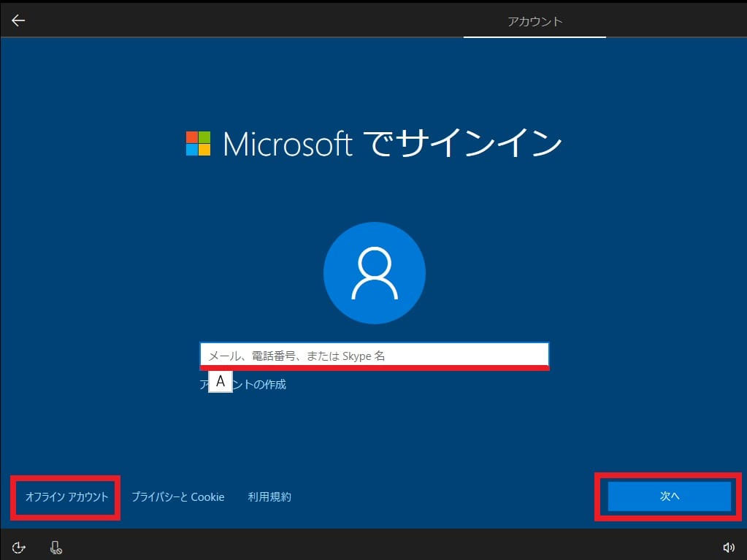The image size is (747, 560).
Task: Choose オフライン アカウント option
Action: click(x=66, y=496)
